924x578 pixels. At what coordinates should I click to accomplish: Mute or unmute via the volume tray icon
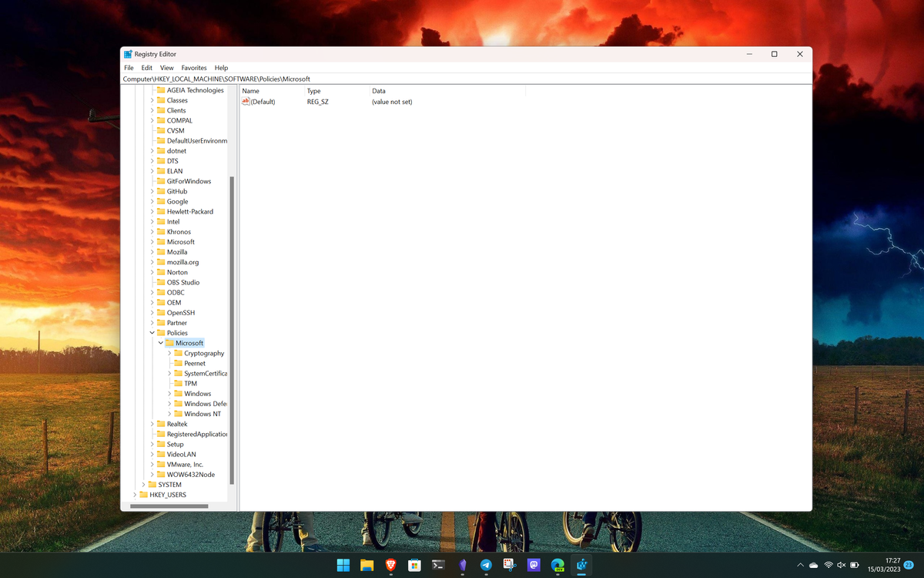[x=841, y=565]
